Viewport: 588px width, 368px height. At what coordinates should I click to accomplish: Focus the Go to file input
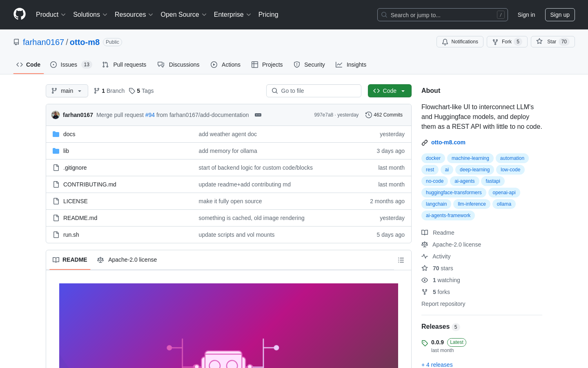[x=314, y=91]
